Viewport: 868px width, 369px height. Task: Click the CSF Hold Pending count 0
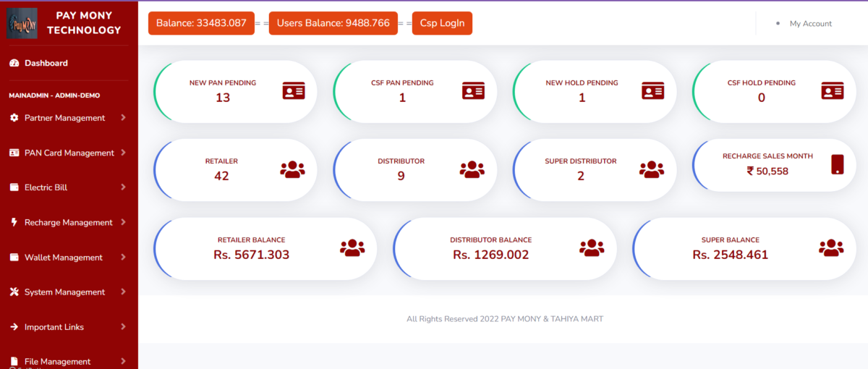[x=762, y=97]
